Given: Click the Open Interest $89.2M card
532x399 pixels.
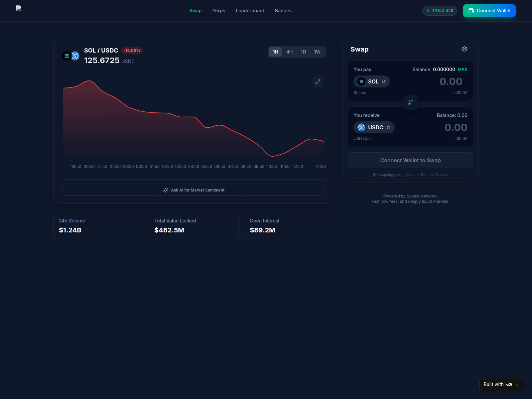Looking at the screenshot, I should (289, 226).
